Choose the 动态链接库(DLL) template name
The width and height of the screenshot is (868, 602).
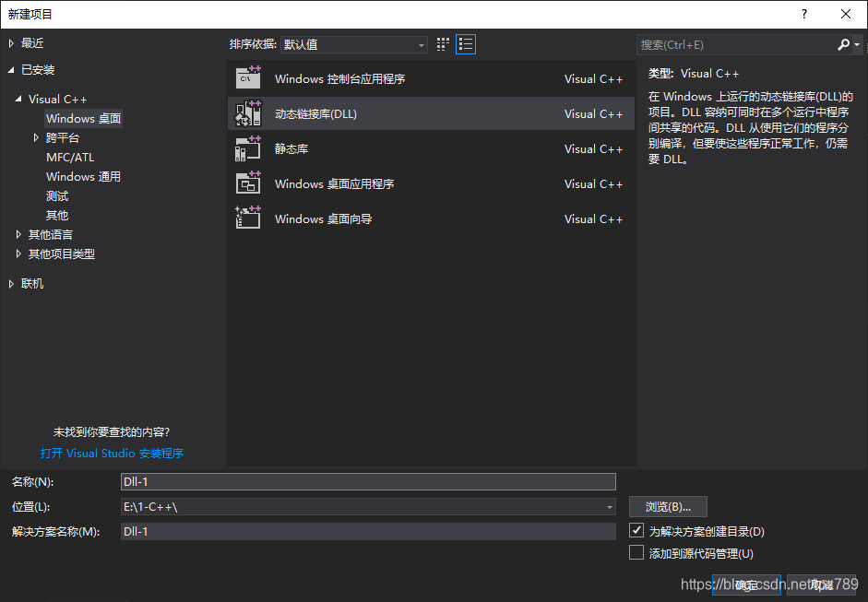(x=316, y=114)
